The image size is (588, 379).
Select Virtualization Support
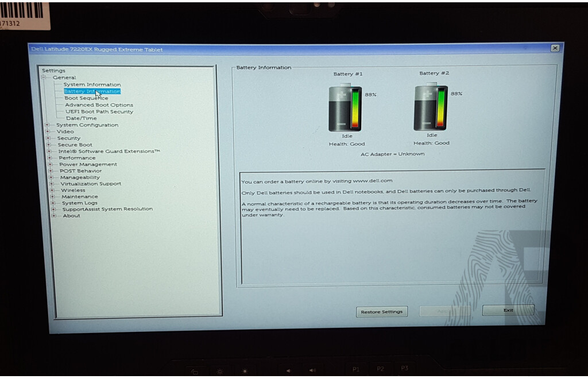[91, 184]
